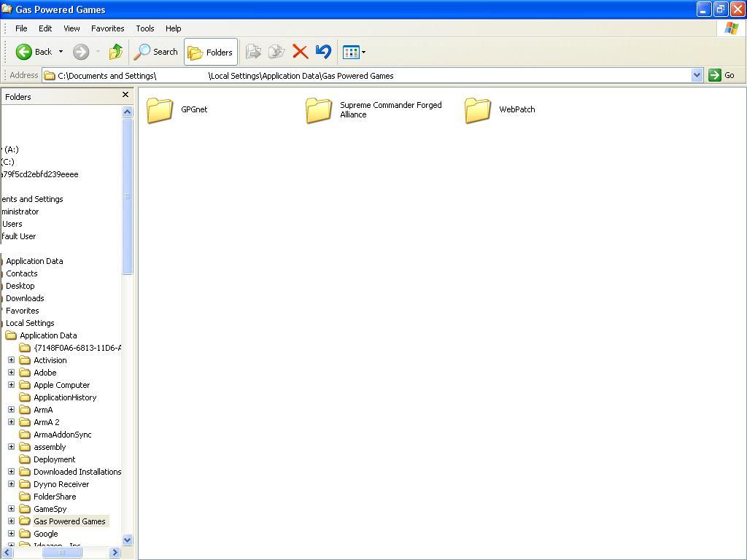The height and width of the screenshot is (560, 747).
Task: Open the Tools menu
Action: 145,28
